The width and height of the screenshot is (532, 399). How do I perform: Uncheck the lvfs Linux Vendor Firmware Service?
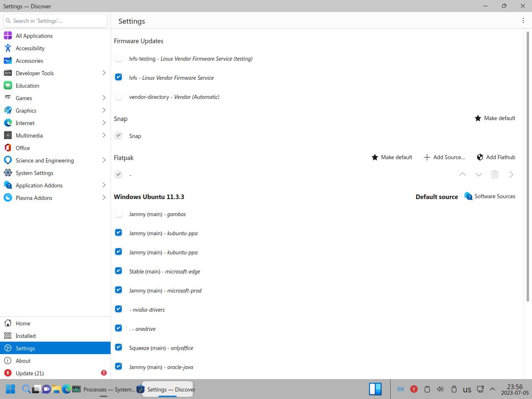[119, 77]
